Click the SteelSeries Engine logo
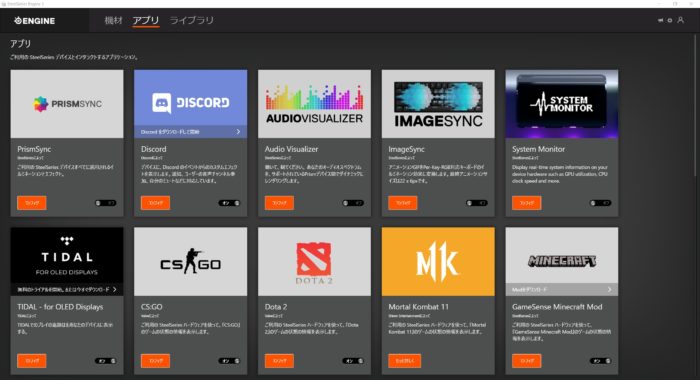This screenshot has height=380, width=700. tap(34, 21)
